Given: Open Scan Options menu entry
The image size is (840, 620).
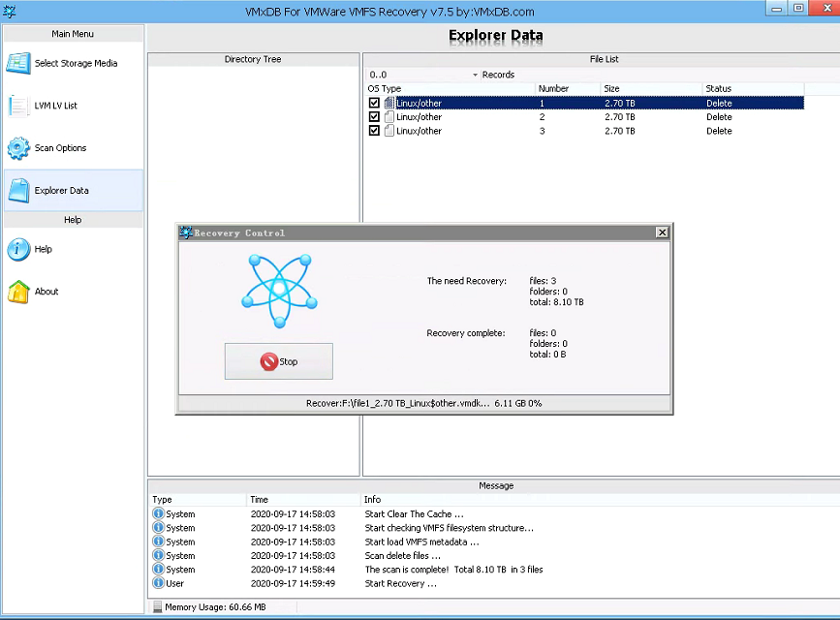Looking at the screenshot, I should [x=74, y=148].
